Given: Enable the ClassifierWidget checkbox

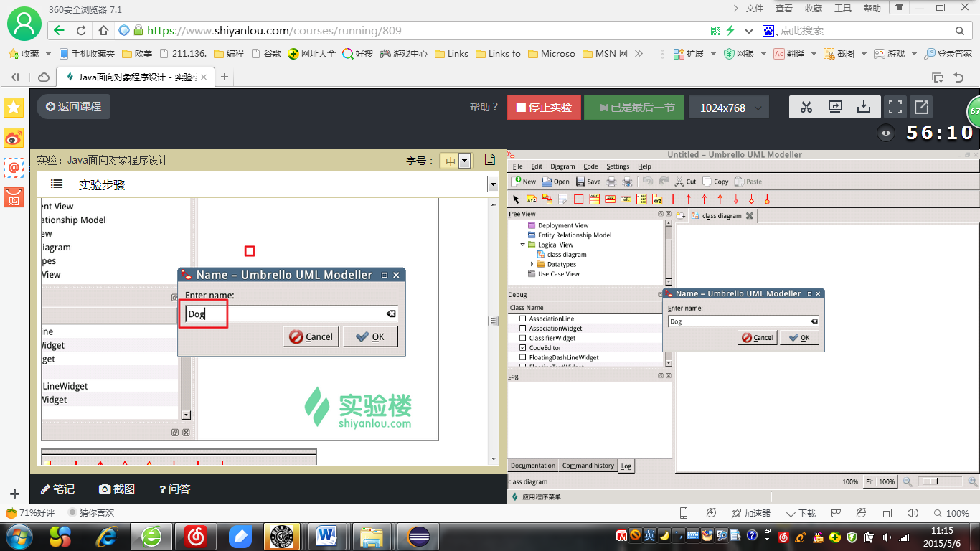Looking at the screenshot, I should click(523, 338).
